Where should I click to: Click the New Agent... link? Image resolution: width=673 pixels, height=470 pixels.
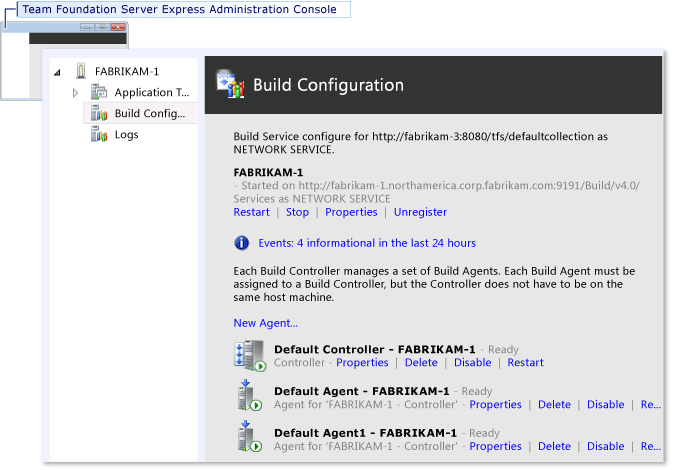click(x=265, y=323)
